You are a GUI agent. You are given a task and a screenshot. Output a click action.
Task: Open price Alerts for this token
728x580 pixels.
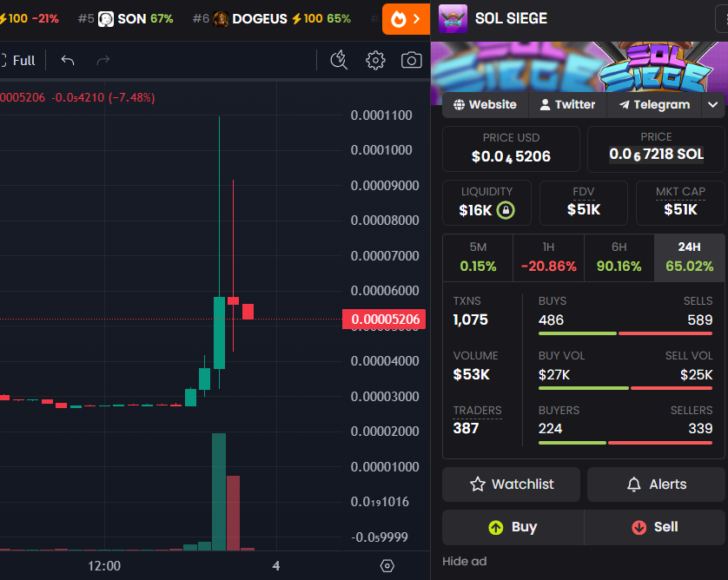(656, 484)
